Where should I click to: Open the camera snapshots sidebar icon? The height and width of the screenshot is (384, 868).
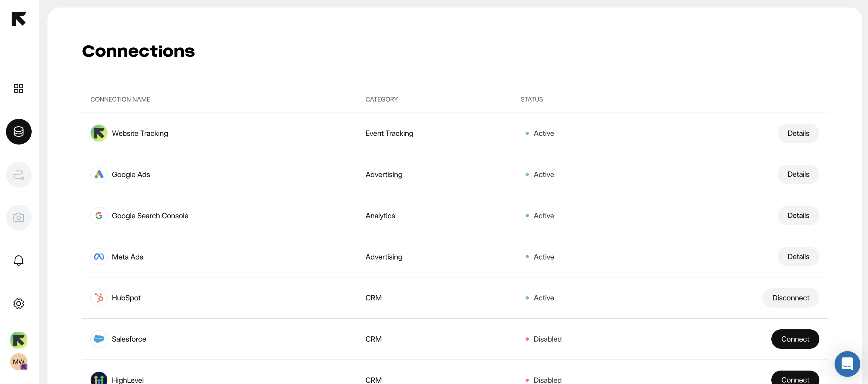click(18, 218)
